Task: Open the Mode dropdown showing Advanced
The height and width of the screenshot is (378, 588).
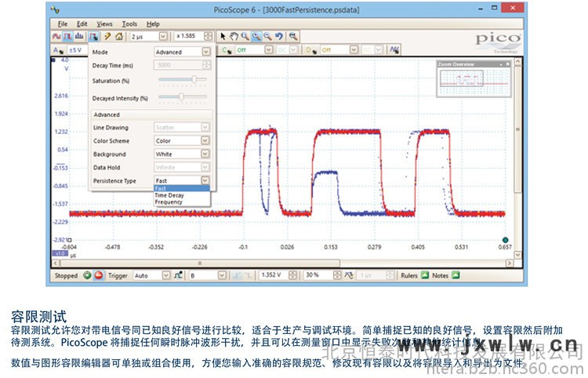Action: 182,52
